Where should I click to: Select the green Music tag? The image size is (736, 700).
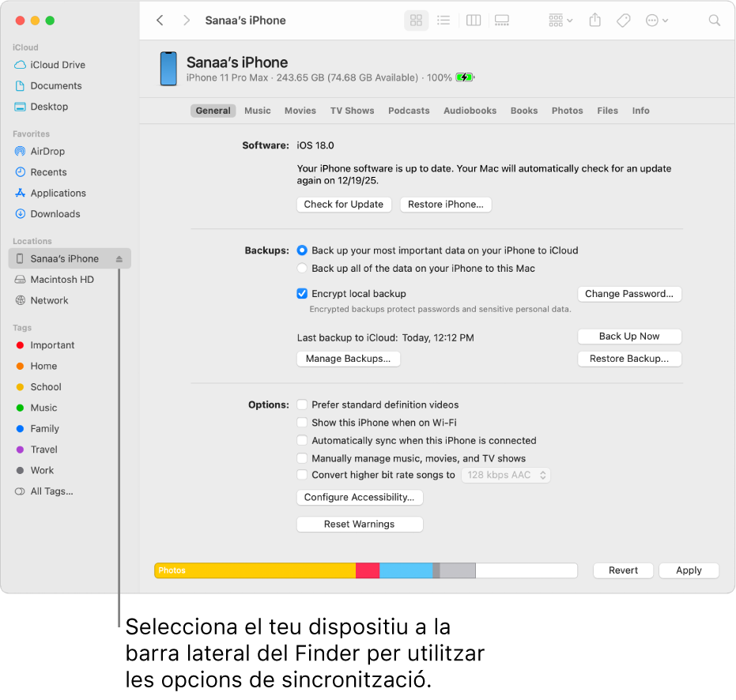(36, 408)
